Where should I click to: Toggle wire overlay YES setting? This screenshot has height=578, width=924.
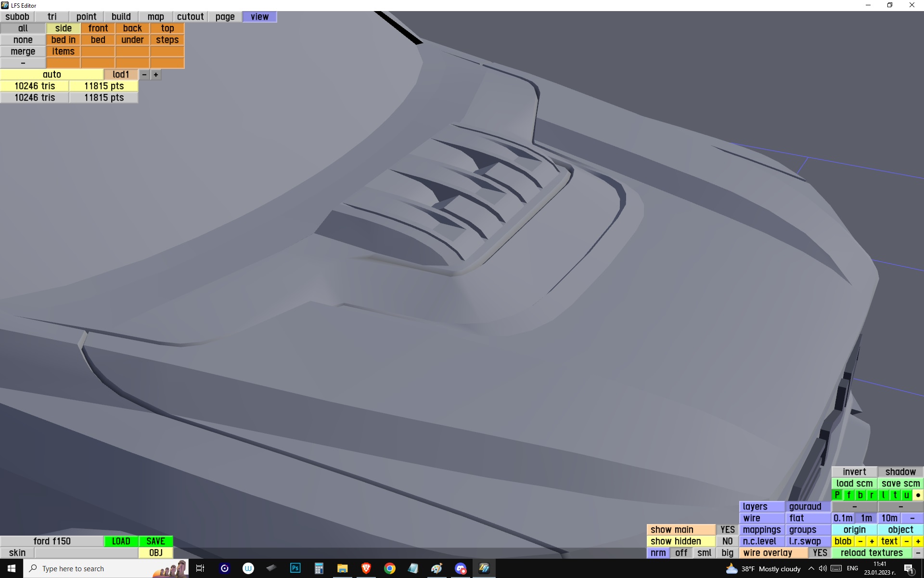(x=820, y=552)
